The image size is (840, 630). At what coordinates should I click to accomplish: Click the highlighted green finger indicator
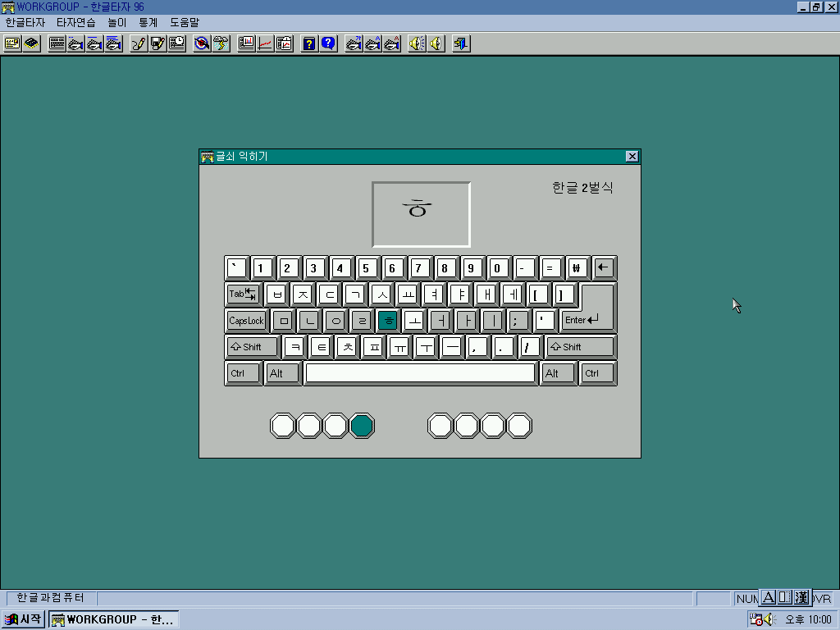(362, 426)
